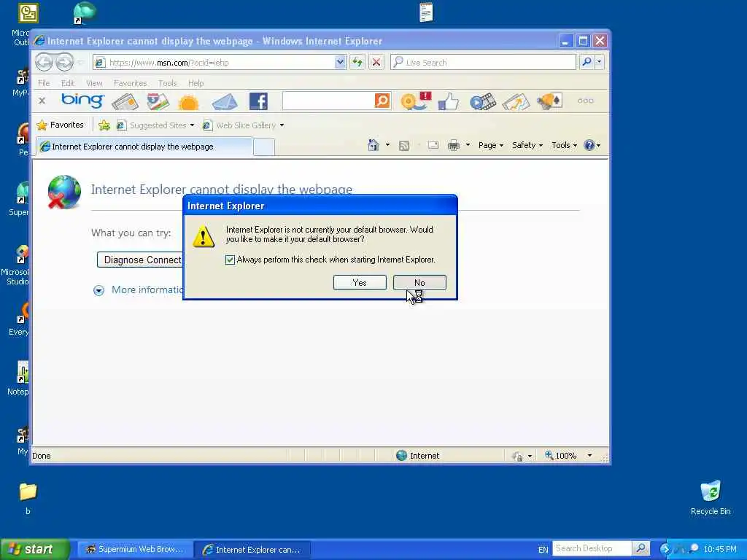Viewport: 747px width, 560px height.
Task: Select the 'cannot display the webpage' tab
Action: 145,146
